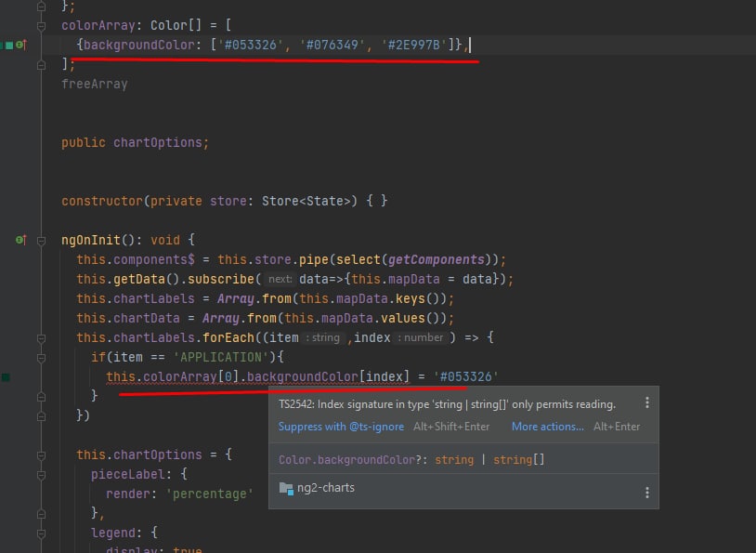Click the 'freeArray' text
This screenshot has height=553, width=756.
point(95,84)
